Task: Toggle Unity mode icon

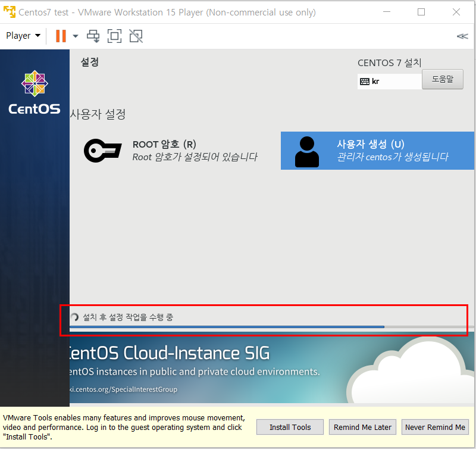Action: tap(136, 36)
